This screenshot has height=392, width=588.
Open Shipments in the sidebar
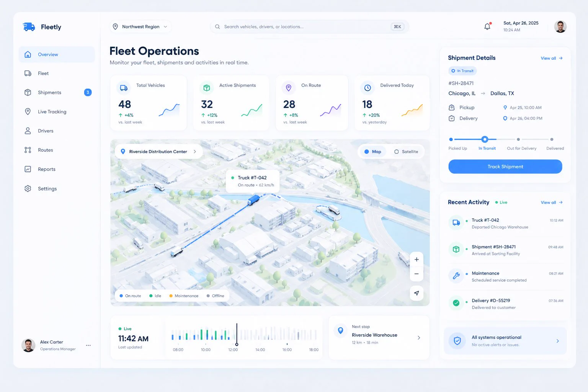click(x=57, y=93)
